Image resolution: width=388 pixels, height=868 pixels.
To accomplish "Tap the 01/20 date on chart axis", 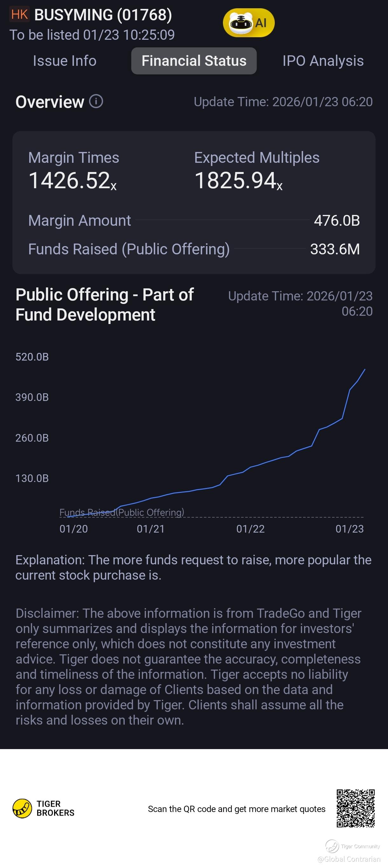I will click(73, 529).
